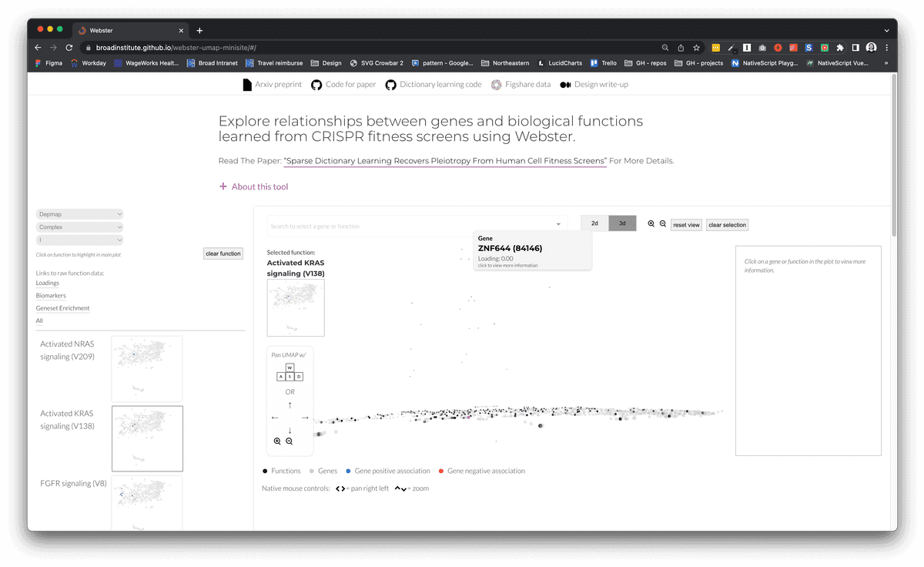
Task: Click the reset view button
Action: click(x=686, y=224)
